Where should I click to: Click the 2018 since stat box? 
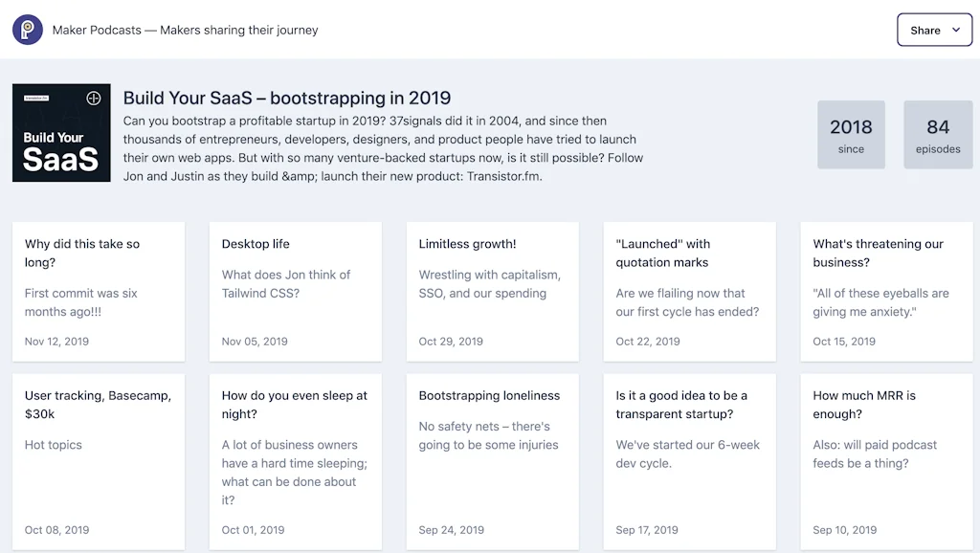click(851, 134)
